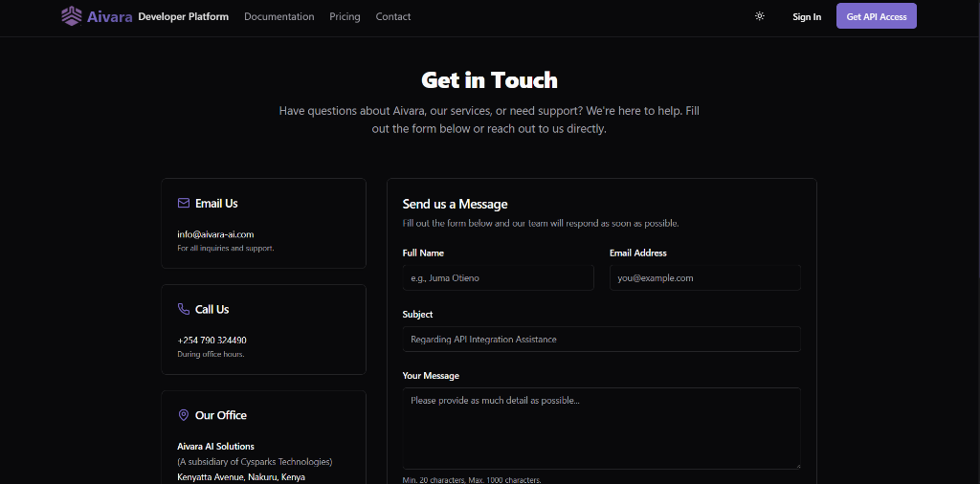
Task: Click the Min. 20 characters hint text
Action: [x=472, y=480]
